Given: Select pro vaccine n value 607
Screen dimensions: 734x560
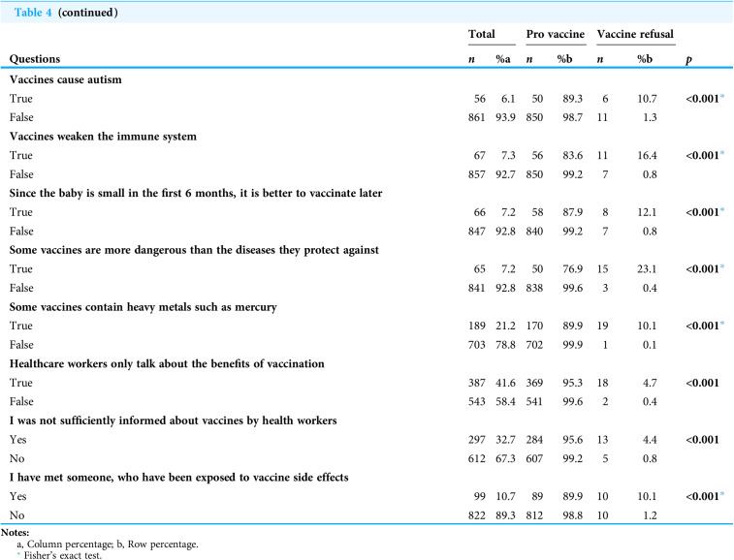Looking at the screenshot, I should (x=534, y=458).
